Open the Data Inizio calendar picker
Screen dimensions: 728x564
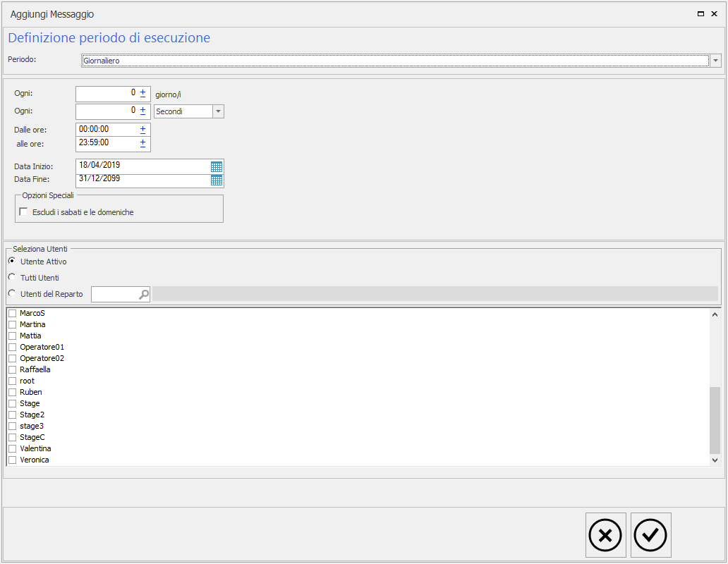coord(217,166)
